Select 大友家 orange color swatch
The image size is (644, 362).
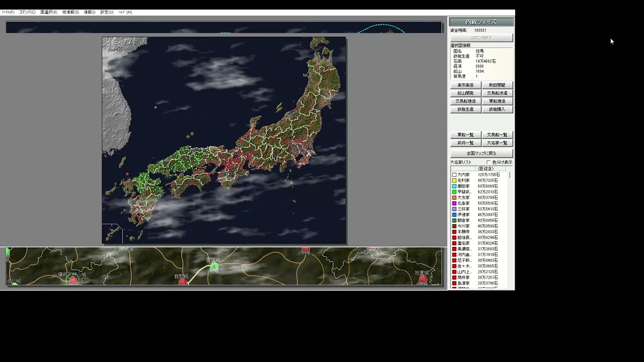point(454,198)
